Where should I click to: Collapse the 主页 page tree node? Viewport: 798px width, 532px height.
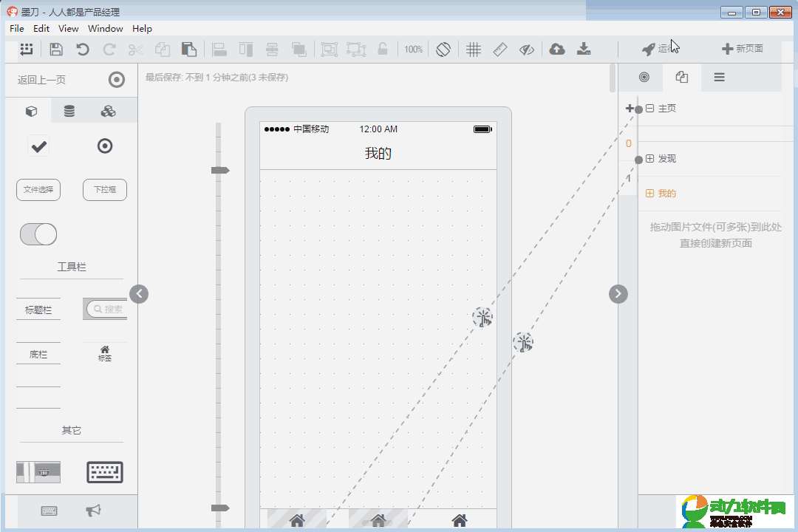(x=650, y=109)
